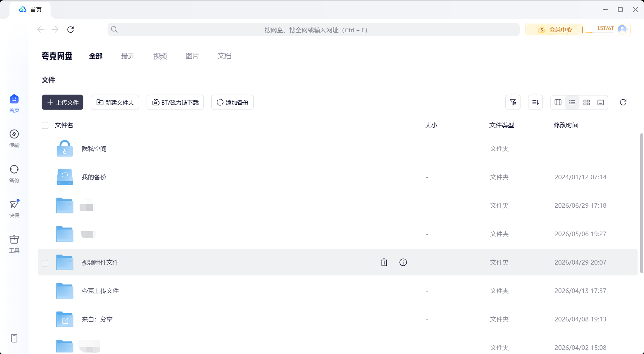
Task: Tick the select-all checkbox beside 文件名
Action: click(x=45, y=125)
